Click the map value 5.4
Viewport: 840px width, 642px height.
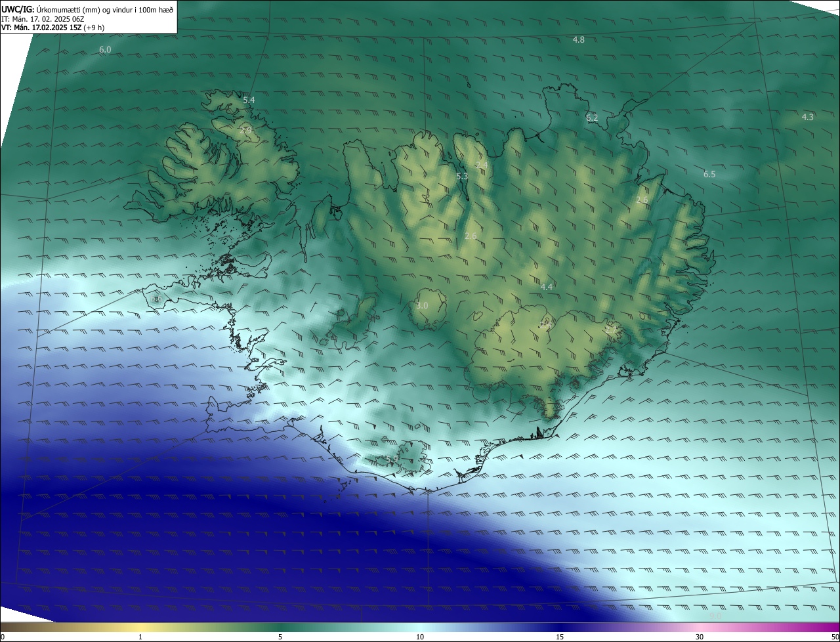pyautogui.click(x=249, y=100)
